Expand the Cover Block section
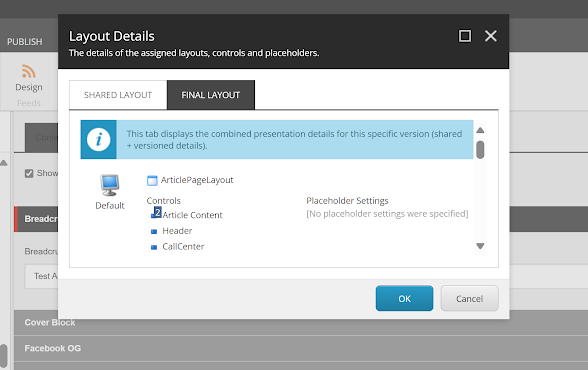 [x=301, y=322]
